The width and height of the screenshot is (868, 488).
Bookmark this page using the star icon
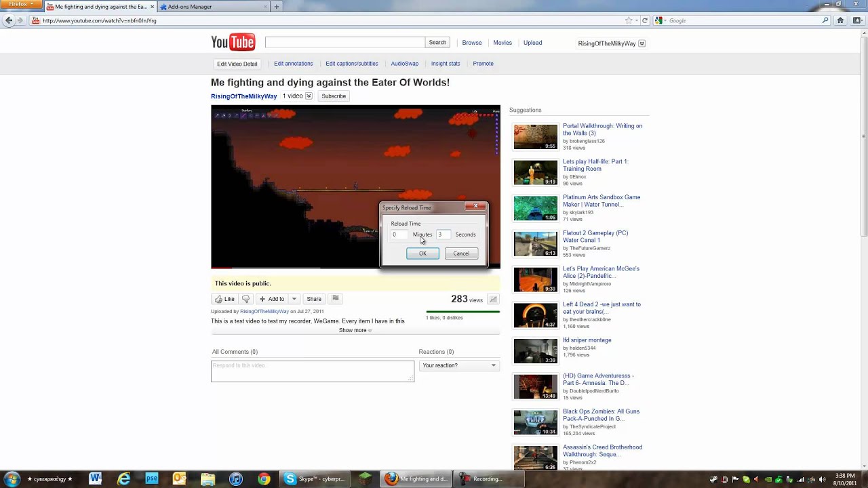[629, 20]
